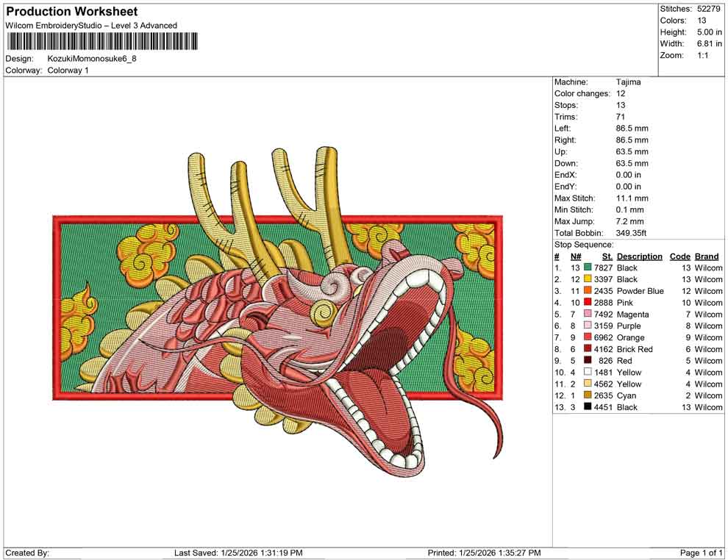Click the Max Jump value 7.2 mm
Viewport: 728px width, 560px height.
630,221
